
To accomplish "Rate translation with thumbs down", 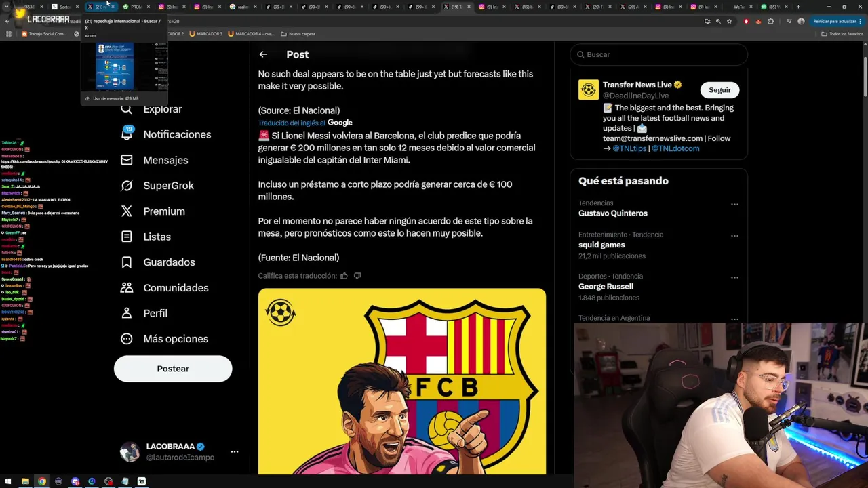I will pyautogui.click(x=357, y=276).
